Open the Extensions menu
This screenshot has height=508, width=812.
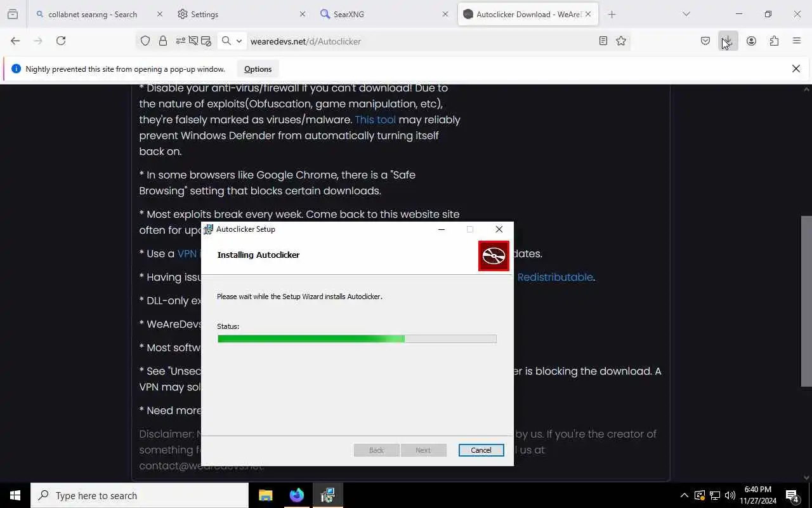tap(774, 41)
